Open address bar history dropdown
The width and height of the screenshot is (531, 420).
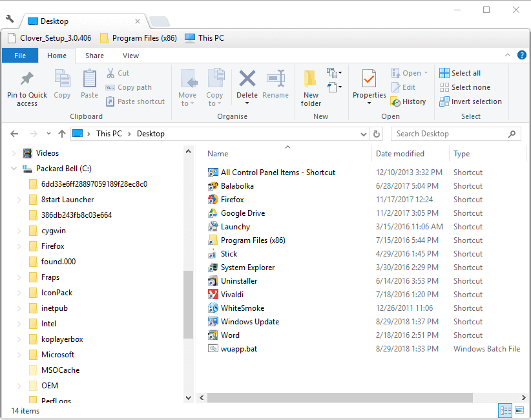(364, 134)
